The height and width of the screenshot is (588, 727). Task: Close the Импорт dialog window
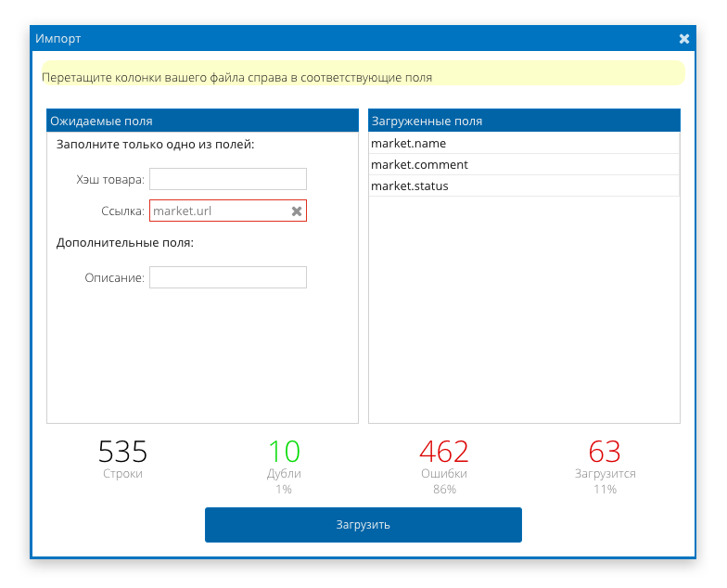pos(684,39)
